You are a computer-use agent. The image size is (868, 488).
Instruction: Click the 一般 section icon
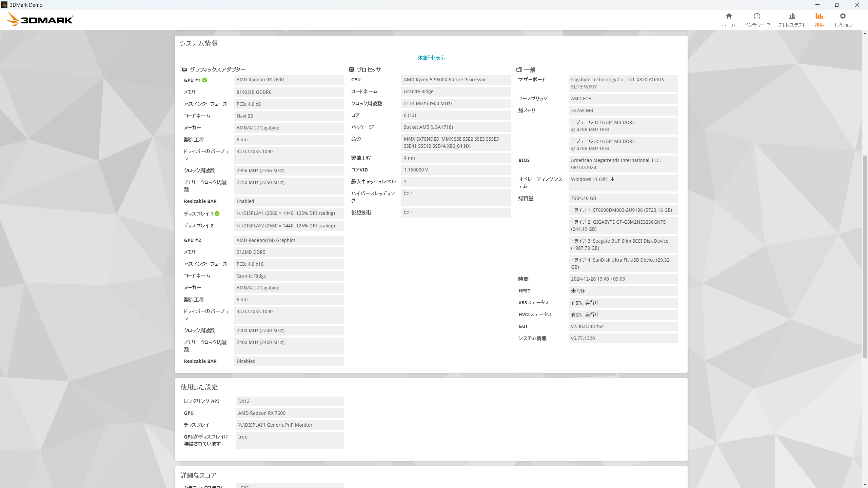pos(519,69)
